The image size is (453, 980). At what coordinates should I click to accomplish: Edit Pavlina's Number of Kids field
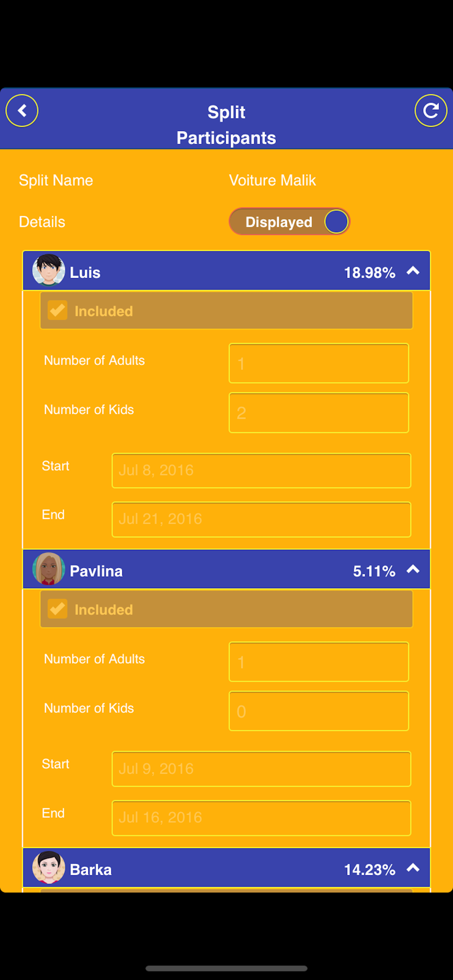[319, 711]
